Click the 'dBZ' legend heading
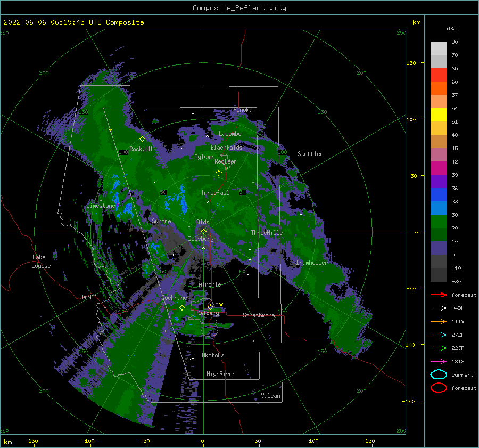 tap(451, 28)
